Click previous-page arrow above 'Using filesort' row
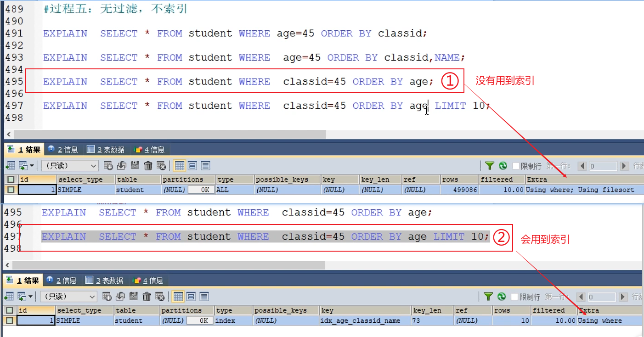 click(x=582, y=166)
